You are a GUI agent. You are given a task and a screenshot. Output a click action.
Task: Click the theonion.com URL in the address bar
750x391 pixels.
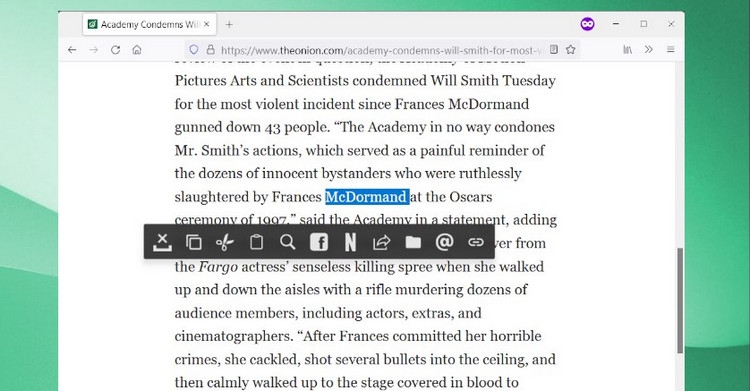tap(381, 50)
